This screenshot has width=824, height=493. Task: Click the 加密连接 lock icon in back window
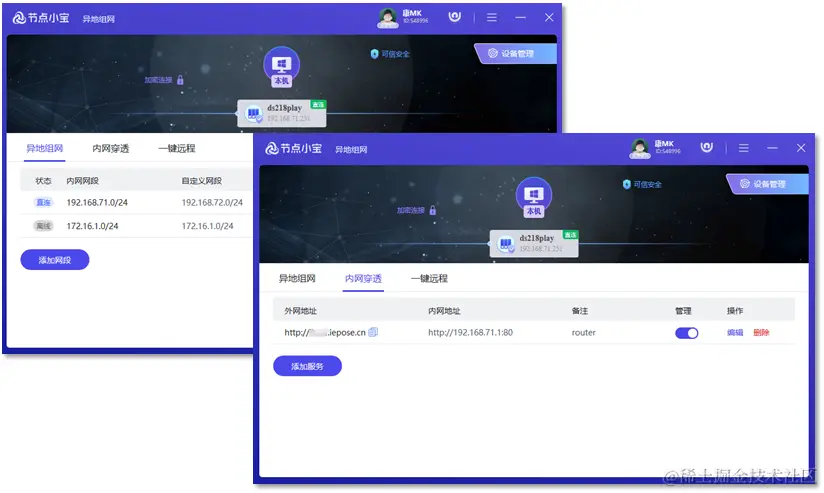[x=180, y=80]
